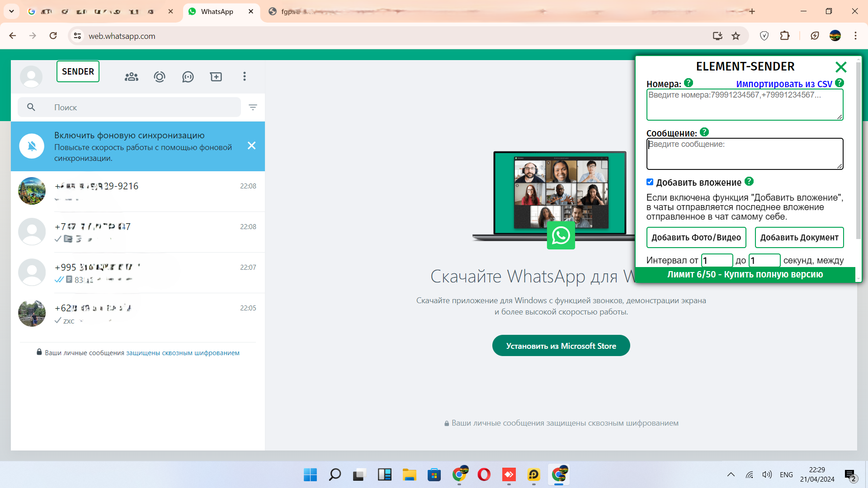Open browser Extensions puzzle icon
The width and height of the screenshot is (868, 488).
[785, 36]
